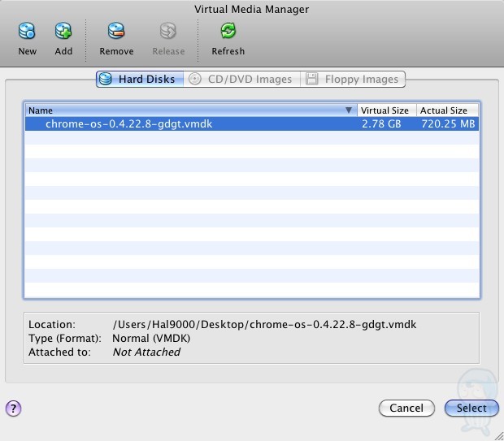Sort by the Actual Size column header
This screenshot has height=441, width=504.
pos(444,110)
